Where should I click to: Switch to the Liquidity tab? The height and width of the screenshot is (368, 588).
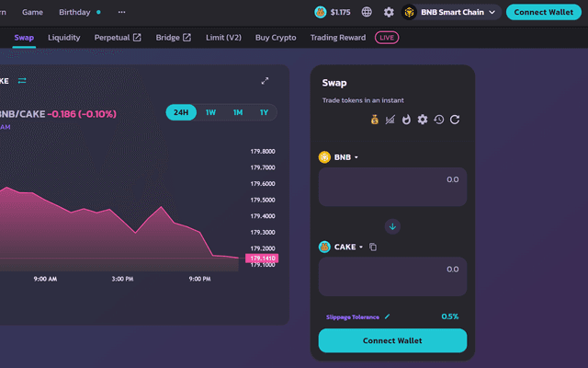tap(63, 38)
